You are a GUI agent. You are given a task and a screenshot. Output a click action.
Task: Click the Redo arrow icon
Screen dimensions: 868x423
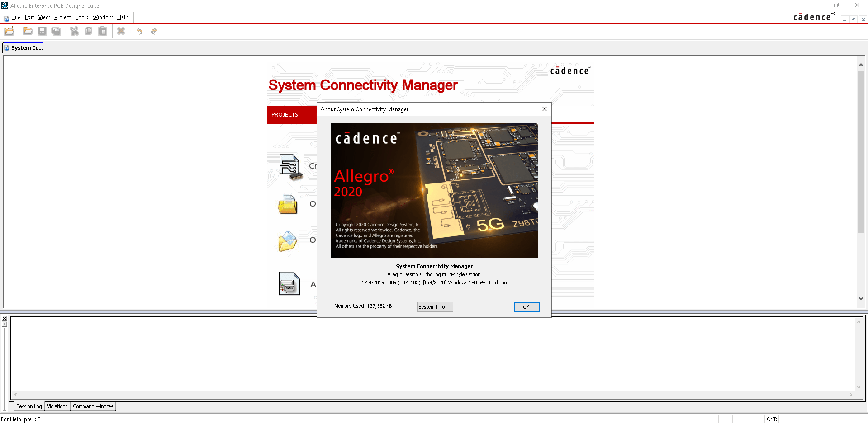point(154,31)
